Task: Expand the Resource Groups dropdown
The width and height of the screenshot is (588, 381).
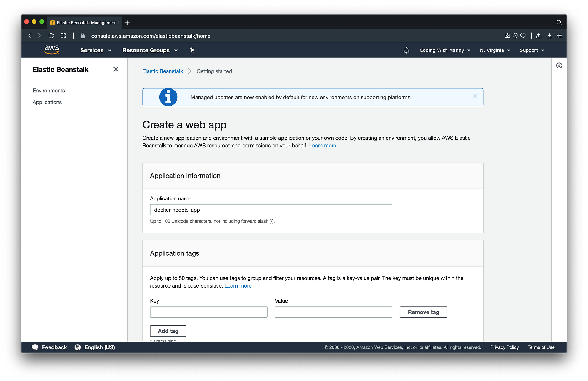Action: point(150,50)
